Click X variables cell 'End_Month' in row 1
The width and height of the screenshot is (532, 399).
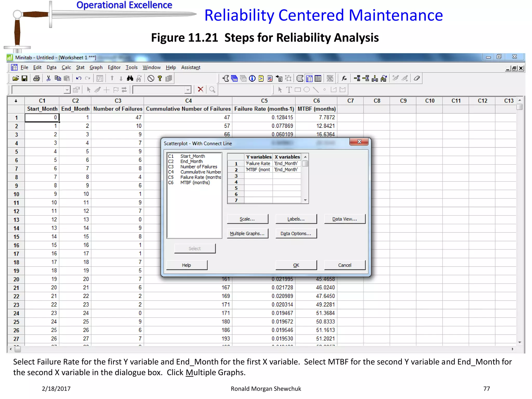click(286, 163)
